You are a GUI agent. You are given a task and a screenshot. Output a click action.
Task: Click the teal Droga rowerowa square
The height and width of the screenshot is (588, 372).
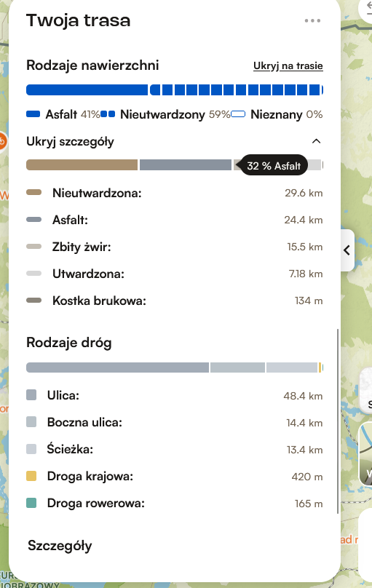[31, 503]
